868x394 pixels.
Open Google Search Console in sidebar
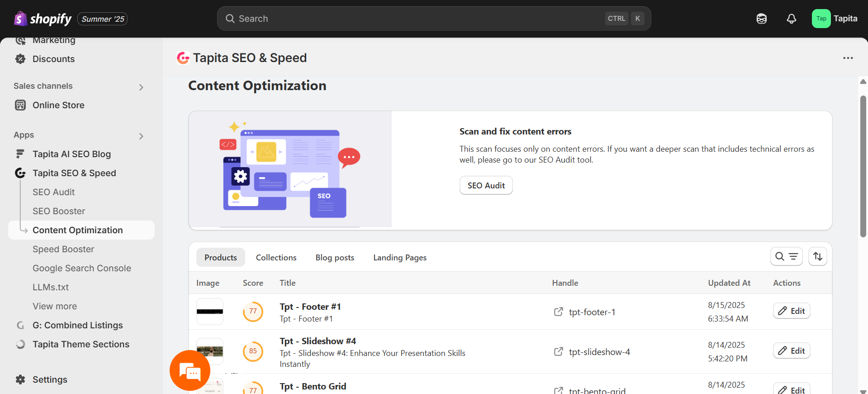click(82, 268)
